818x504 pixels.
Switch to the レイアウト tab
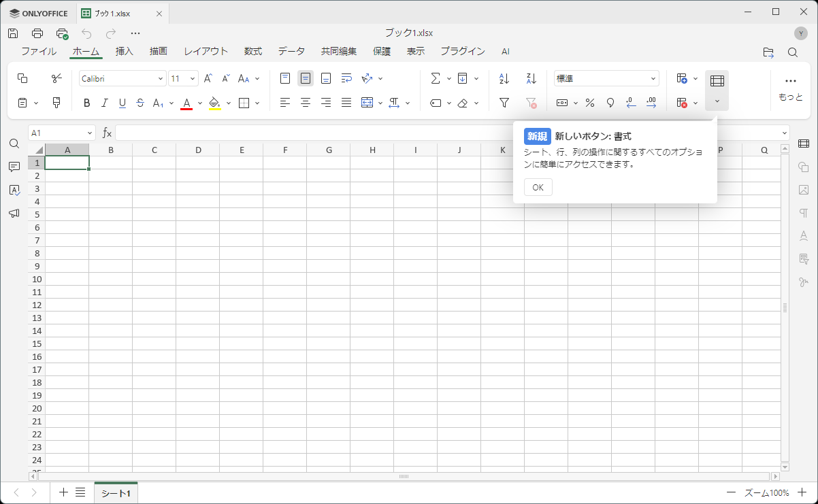pos(206,52)
